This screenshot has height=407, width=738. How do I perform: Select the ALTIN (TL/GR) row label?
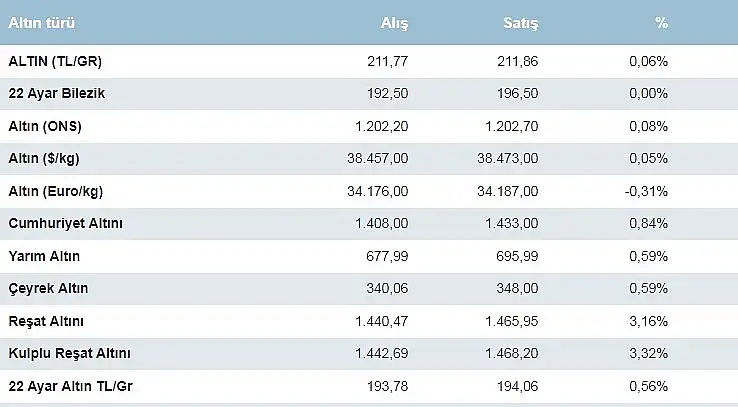(55, 61)
